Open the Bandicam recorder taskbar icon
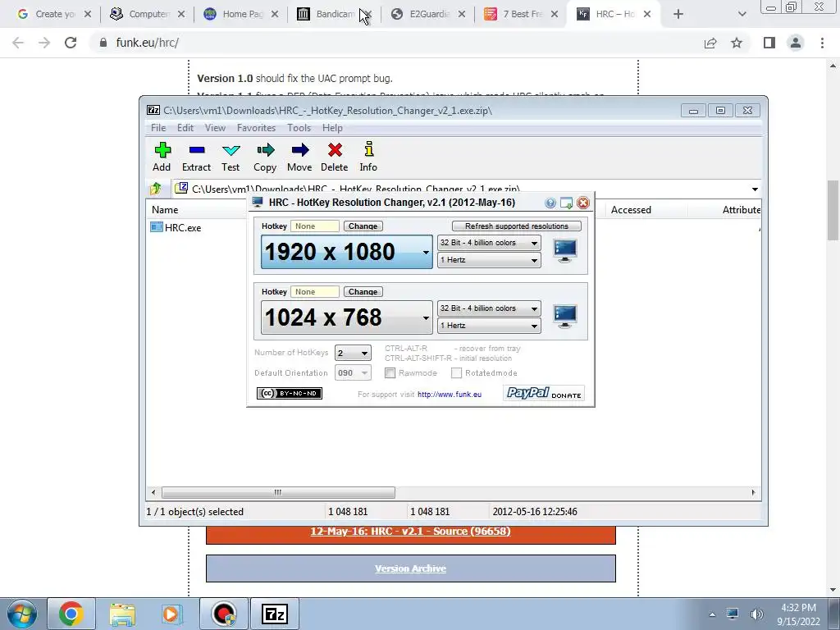 tap(224, 614)
